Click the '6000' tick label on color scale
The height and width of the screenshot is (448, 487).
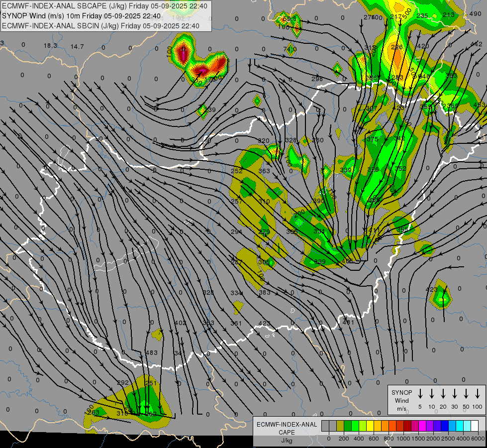click(478, 439)
